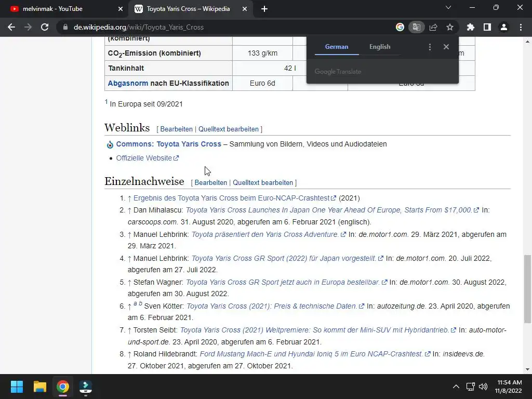Open GR Sport für Japan vorgestellt link
Screen dimensions: 532x399
287,258
